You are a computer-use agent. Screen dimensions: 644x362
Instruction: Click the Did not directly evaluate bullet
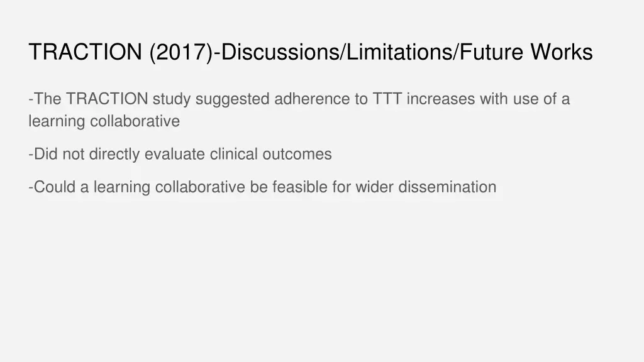click(x=180, y=154)
